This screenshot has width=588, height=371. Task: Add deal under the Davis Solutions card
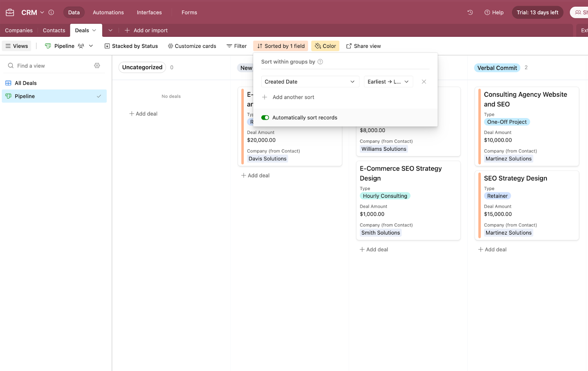(x=255, y=176)
